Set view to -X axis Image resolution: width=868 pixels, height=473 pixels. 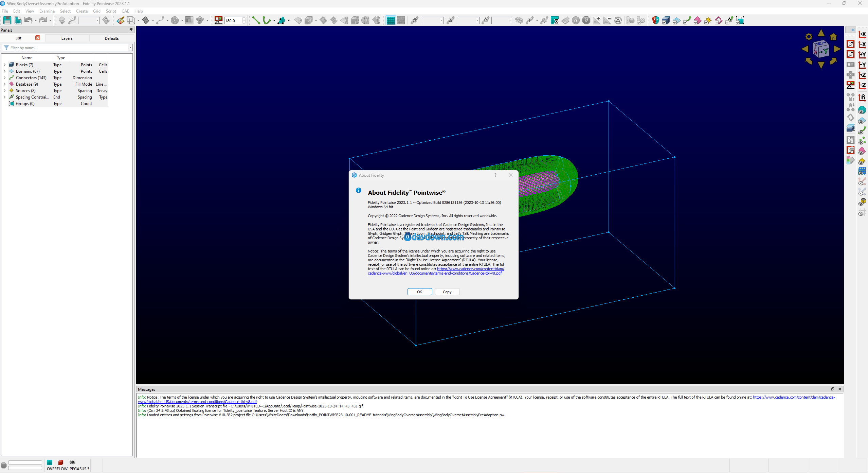[862, 45]
